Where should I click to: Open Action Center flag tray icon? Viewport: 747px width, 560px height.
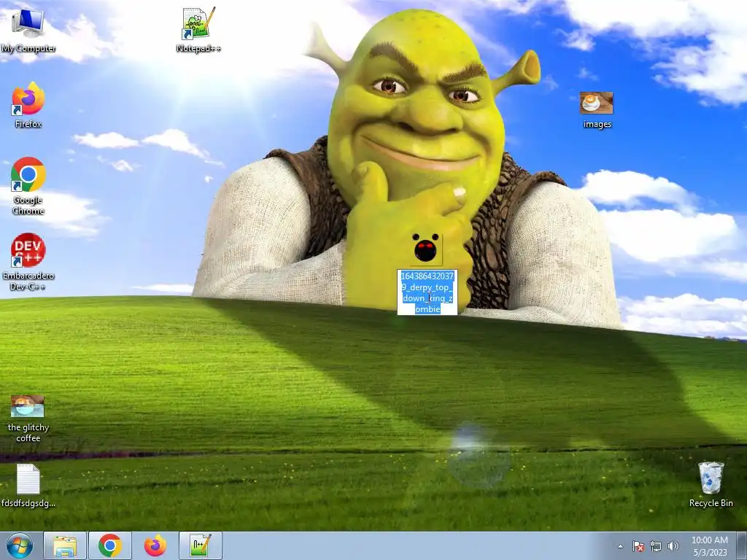coord(638,546)
